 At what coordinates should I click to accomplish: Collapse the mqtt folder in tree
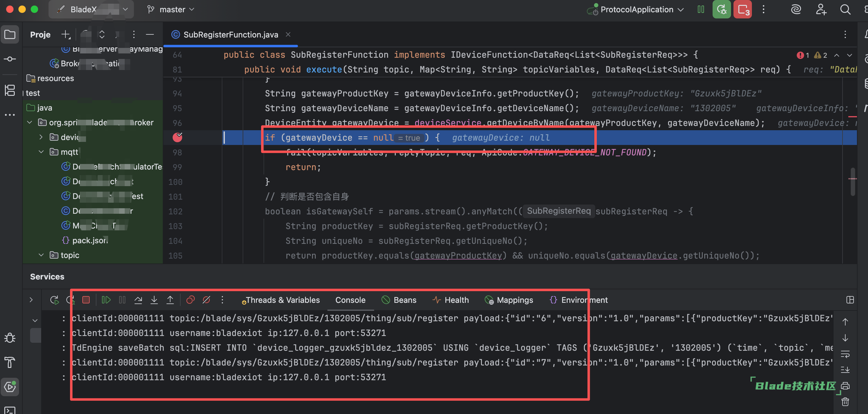click(x=41, y=152)
